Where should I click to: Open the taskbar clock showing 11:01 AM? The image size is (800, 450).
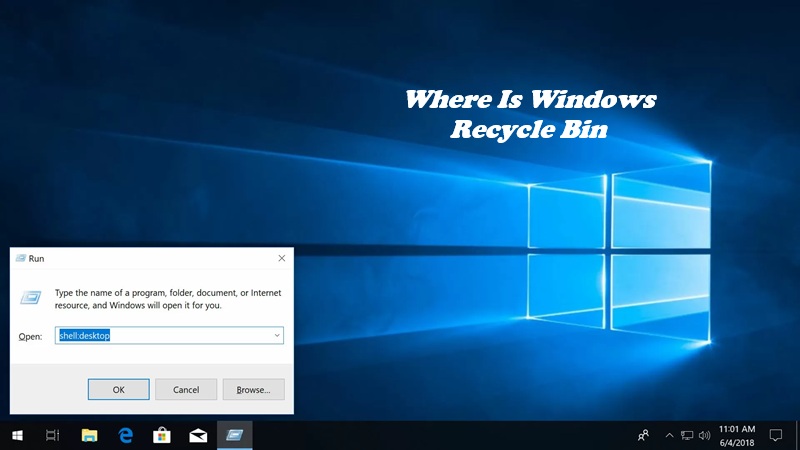(737, 436)
